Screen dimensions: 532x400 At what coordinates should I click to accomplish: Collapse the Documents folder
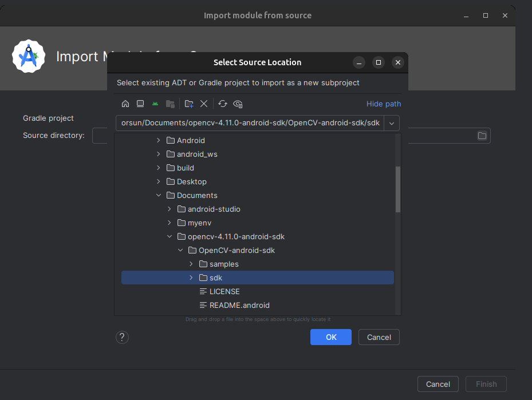click(159, 195)
